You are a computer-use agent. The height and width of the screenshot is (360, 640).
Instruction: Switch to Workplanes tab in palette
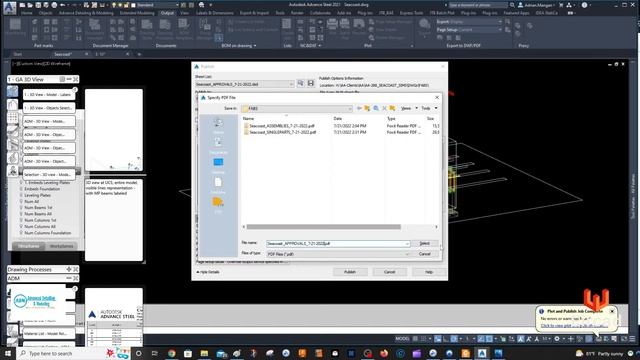tap(61, 246)
